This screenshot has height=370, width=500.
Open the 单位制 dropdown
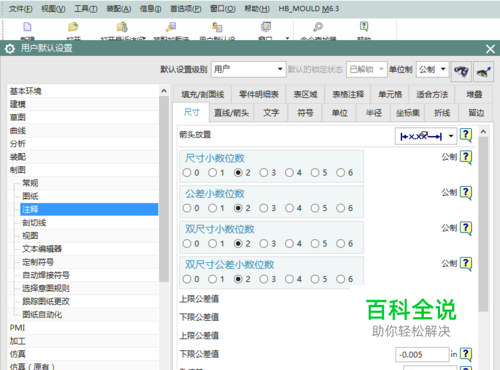(432, 69)
